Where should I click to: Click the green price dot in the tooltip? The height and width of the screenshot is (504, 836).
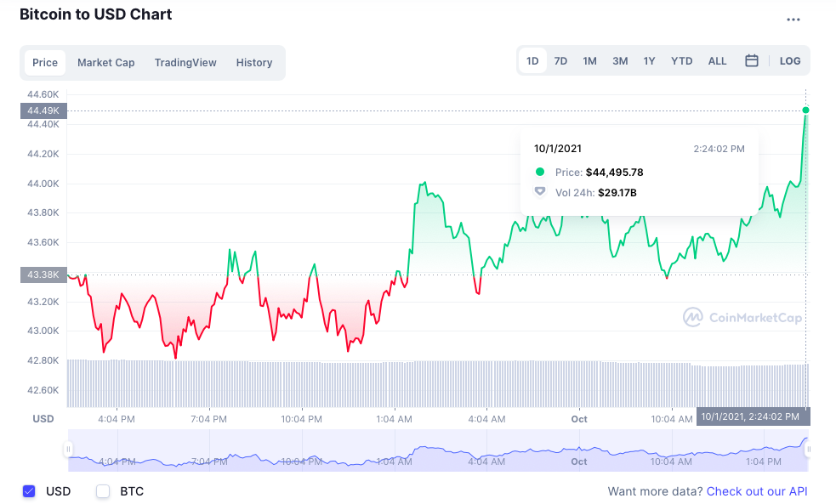539,172
